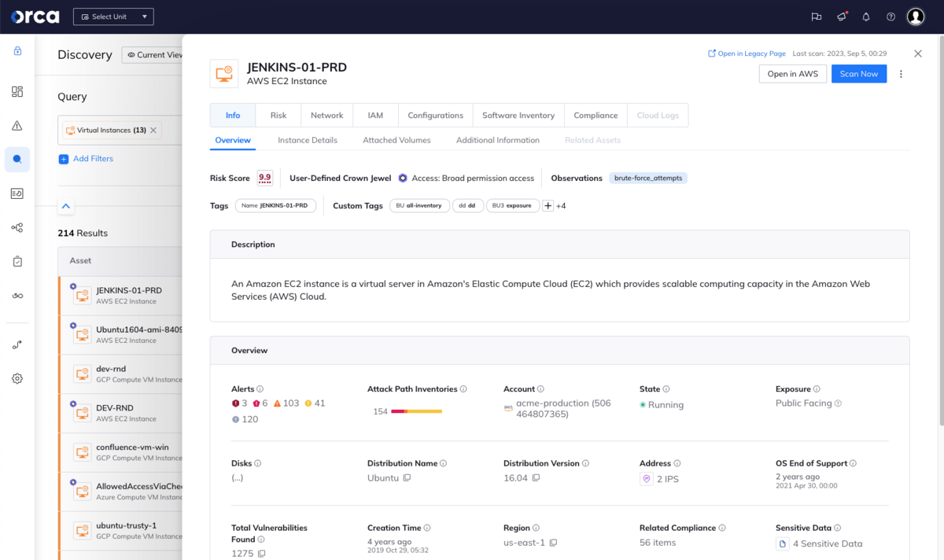
Task: Switch to the Risk tab
Action: 278,115
